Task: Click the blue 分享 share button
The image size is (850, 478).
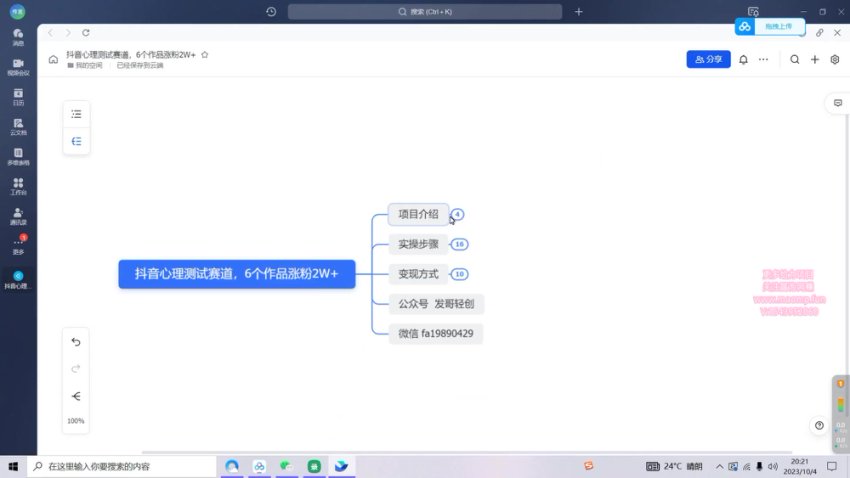Action: [x=708, y=60]
